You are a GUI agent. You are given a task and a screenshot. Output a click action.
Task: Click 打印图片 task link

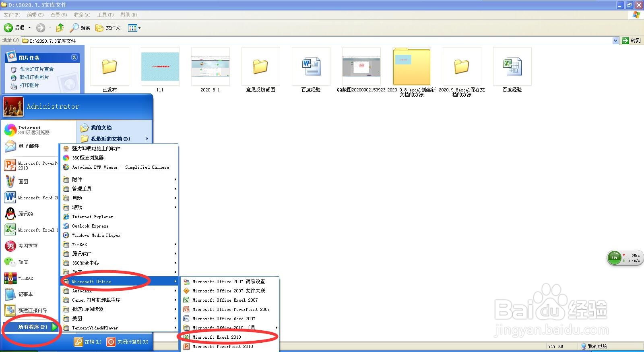pos(29,85)
